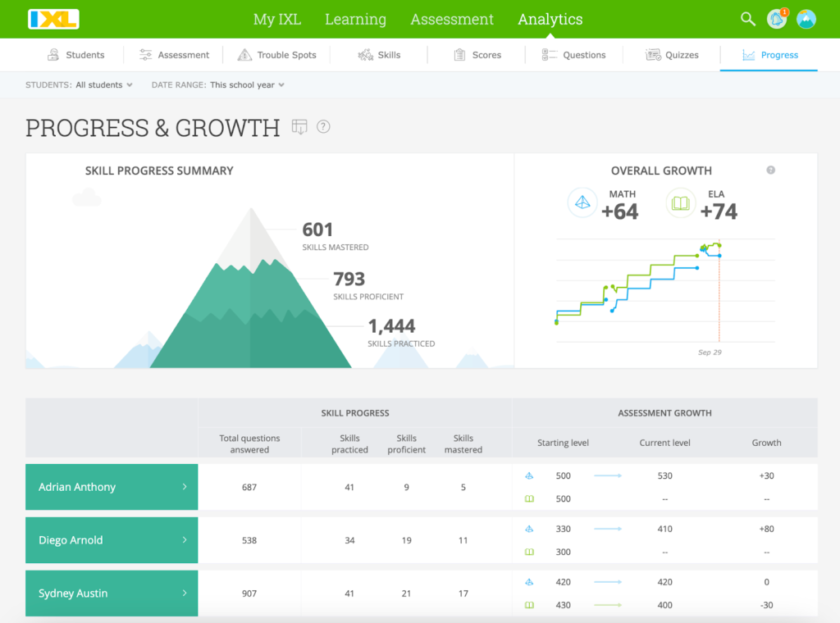Open Diego Arnold's student details
Viewport: 840px width, 623px height.
(112, 539)
